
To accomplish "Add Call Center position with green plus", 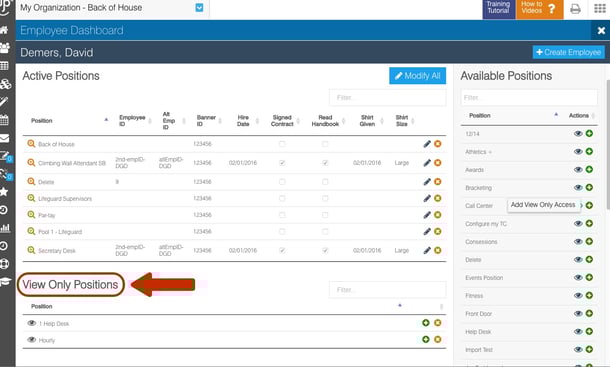I will pos(589,205).
